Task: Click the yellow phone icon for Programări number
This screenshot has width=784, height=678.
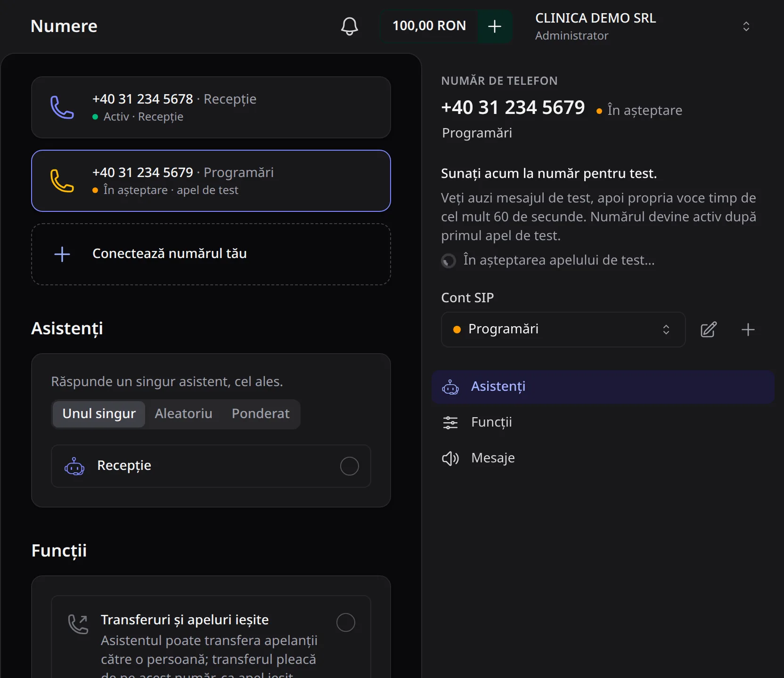Action: pyautogui.click(x=62, y=181)
